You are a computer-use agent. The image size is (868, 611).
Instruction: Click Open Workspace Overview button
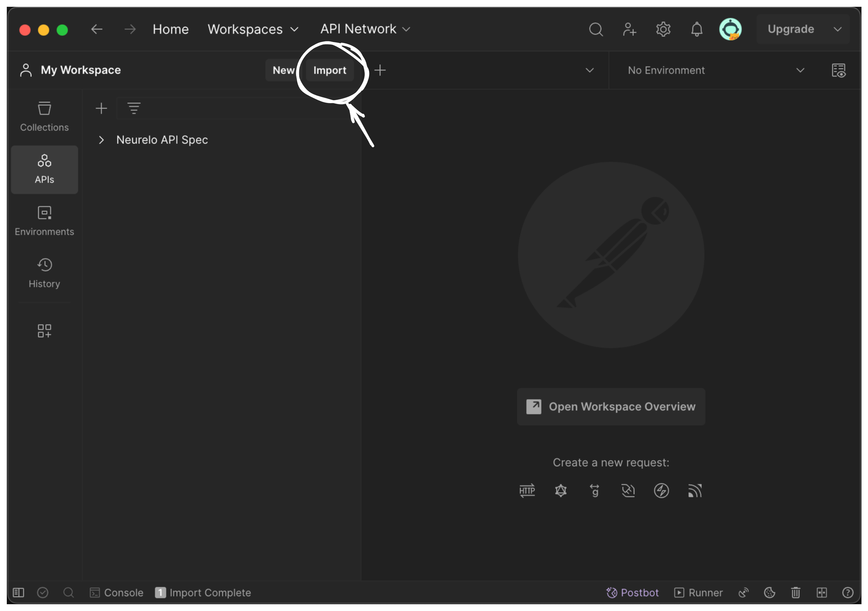pos(611,407)
